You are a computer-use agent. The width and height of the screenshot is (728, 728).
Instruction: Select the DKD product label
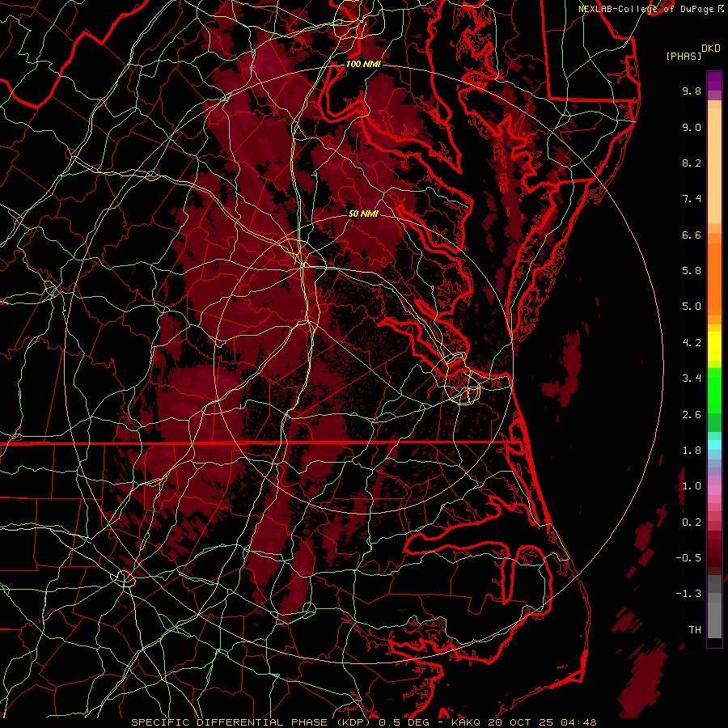pyautogui.click(x=711, y=49)
